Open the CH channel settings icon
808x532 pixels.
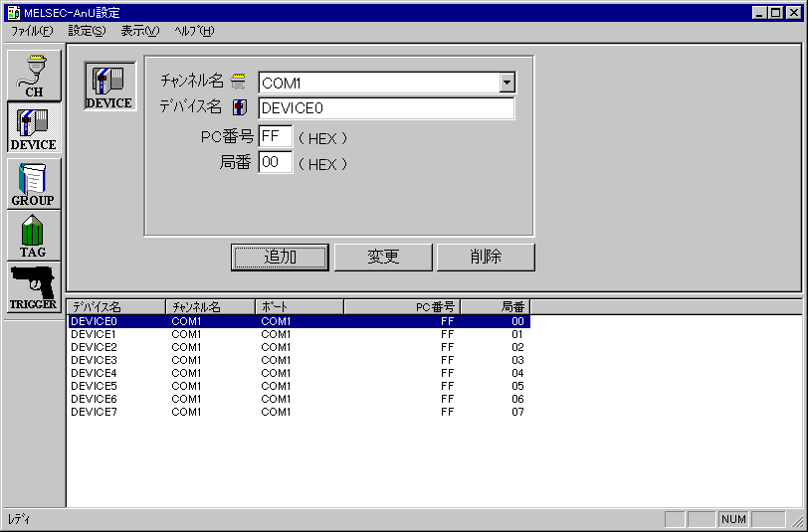point(34,76)
